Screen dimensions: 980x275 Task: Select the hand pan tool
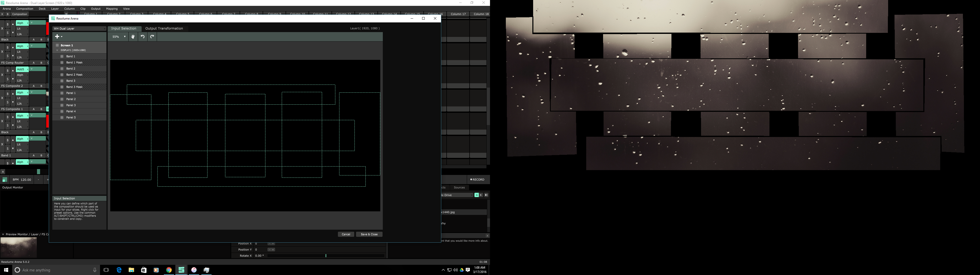click(x=133, y=37)
